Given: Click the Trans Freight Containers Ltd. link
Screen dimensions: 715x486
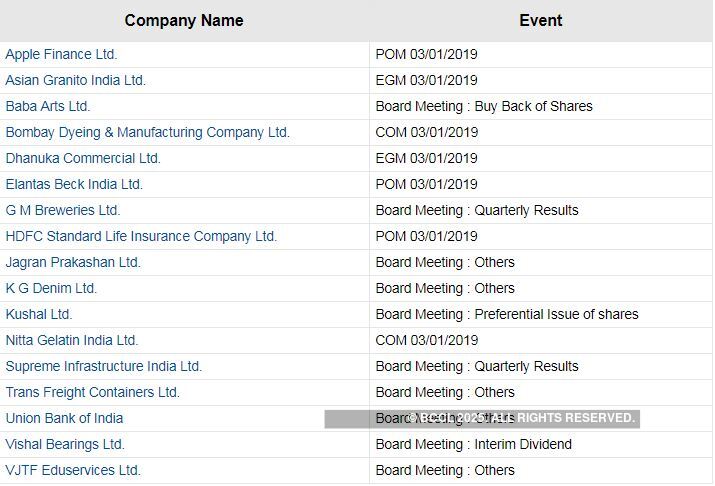Looking at the screenshot, I should click(92, 392).
